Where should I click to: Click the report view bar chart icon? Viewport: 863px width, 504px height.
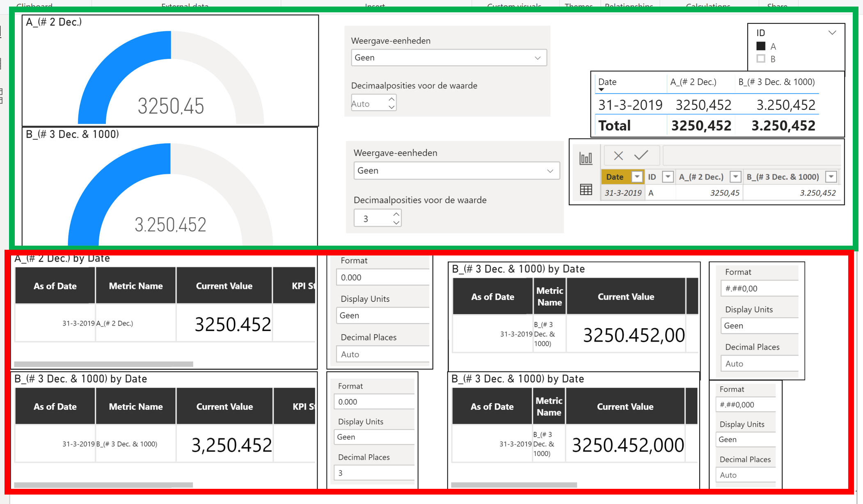click(x=586, y=158)
